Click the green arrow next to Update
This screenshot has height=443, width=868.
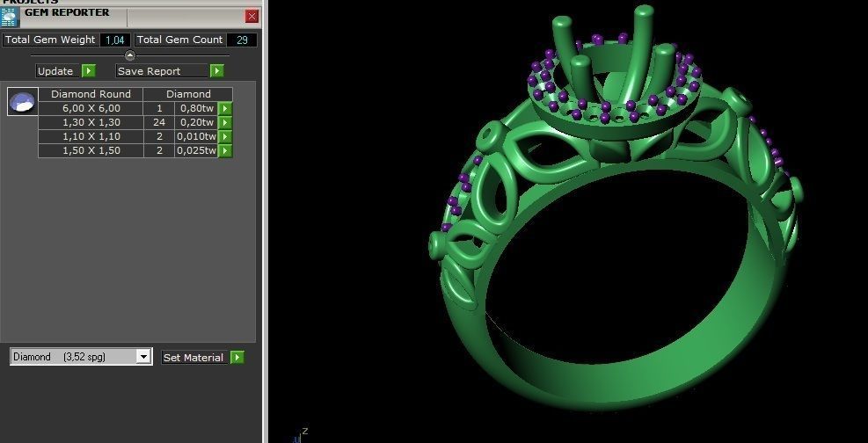coord(89,71)
